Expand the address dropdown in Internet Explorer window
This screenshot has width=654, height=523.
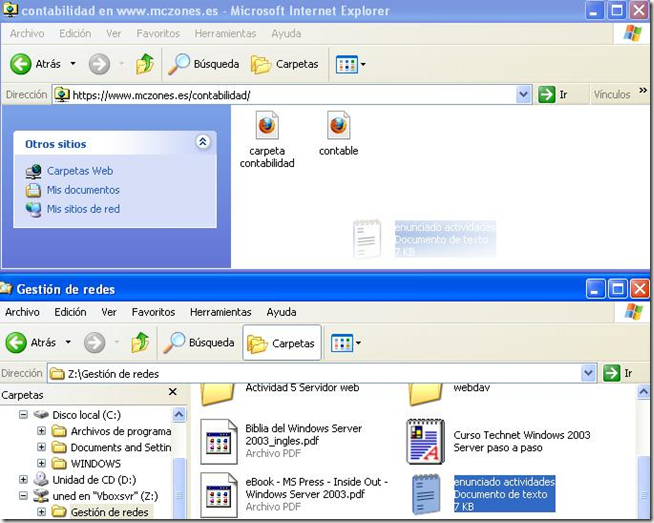pos(523,95)
